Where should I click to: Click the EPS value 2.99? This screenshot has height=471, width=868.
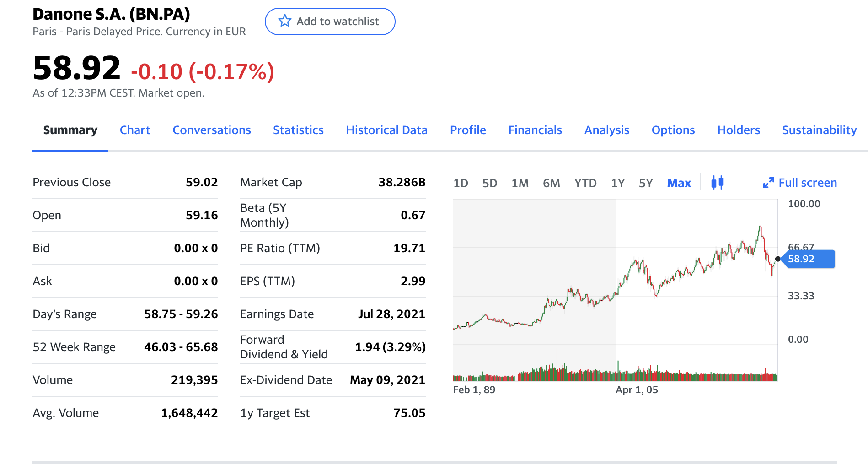(x=413, y=281)
